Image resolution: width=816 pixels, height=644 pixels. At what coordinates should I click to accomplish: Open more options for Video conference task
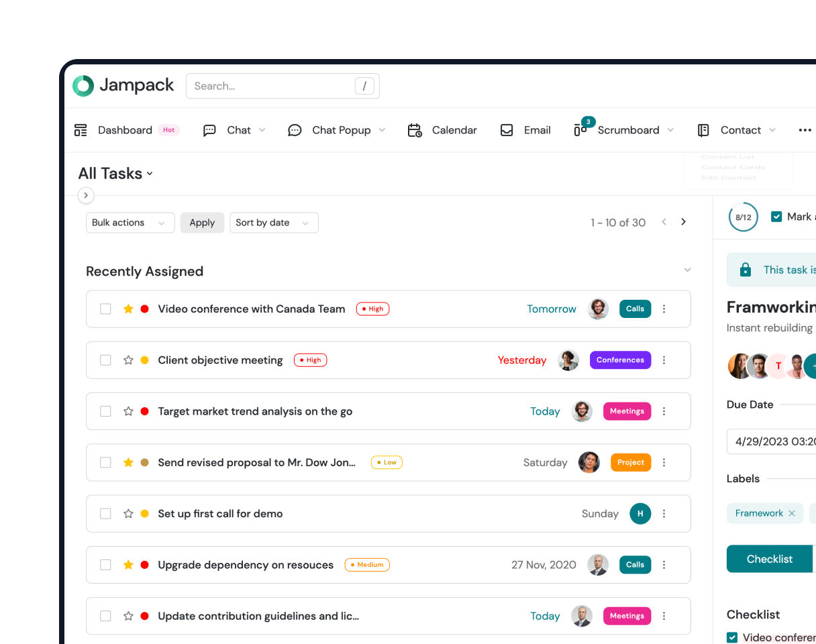pos(664,309)
